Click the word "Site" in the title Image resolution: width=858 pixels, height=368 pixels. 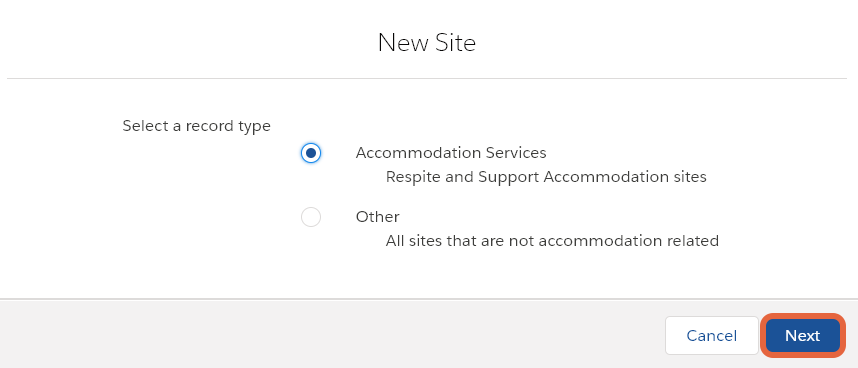[x=456, y=43]
